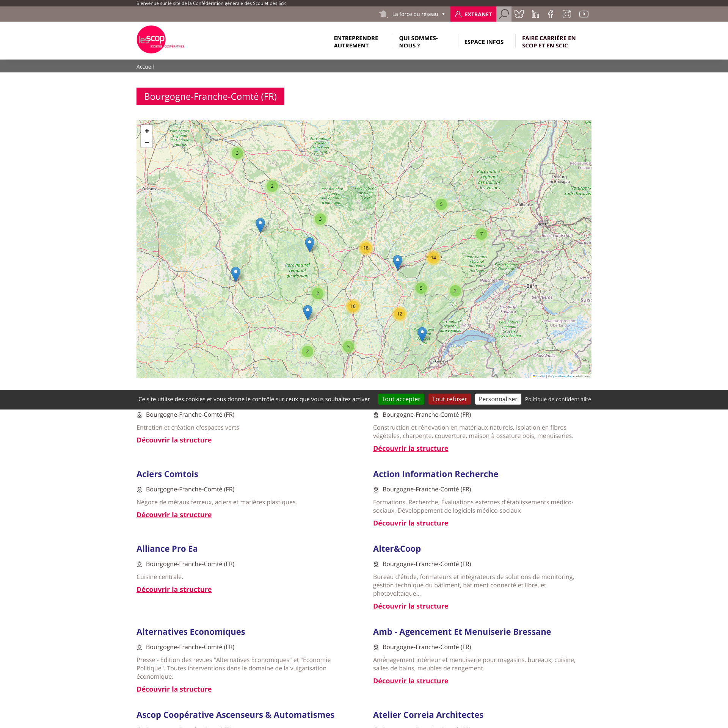Image resolution: width=728 pixels, height=728 pixels.
Task: Accept all cookies with Tout accepter
Action: point(401,399)
